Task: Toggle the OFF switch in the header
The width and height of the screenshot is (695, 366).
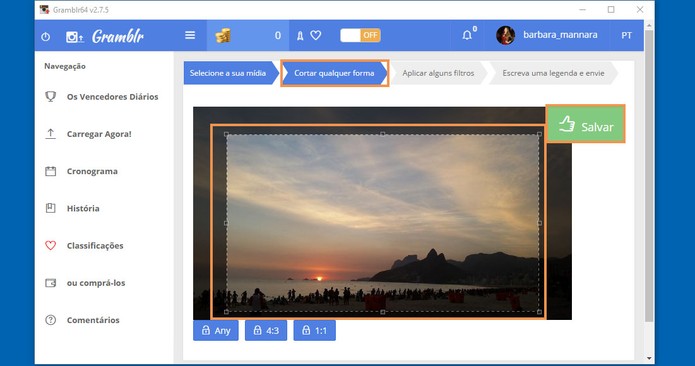Action: [x=360, y=35]
